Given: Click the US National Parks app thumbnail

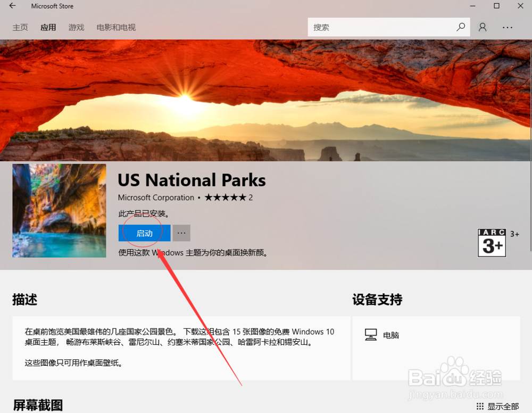Looking at the screenshot, I should click(60, 211).
